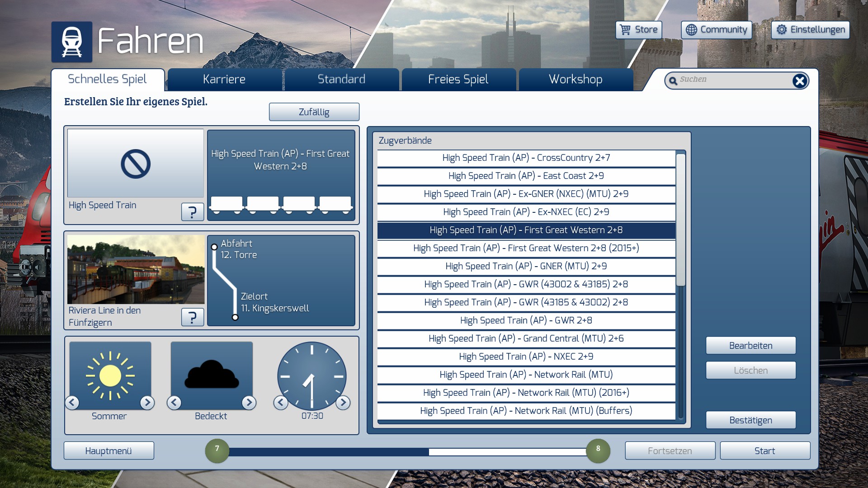Click the step 8 progress marker
The width and height of the screenshot is (868, 488).
coord(598,451)
